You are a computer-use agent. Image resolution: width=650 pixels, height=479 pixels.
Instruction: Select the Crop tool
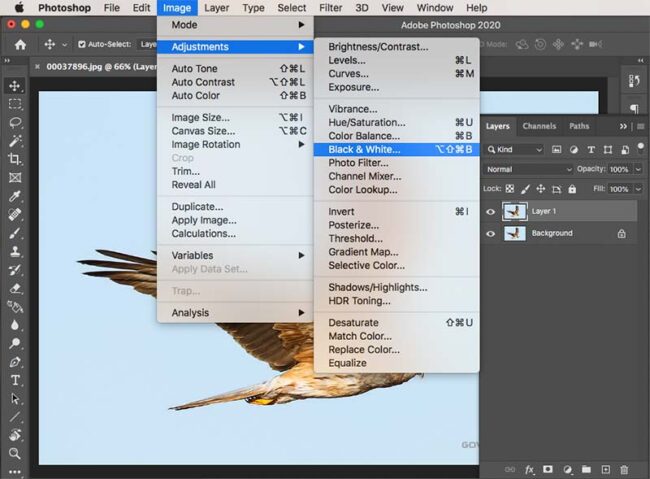coord(15,159)
